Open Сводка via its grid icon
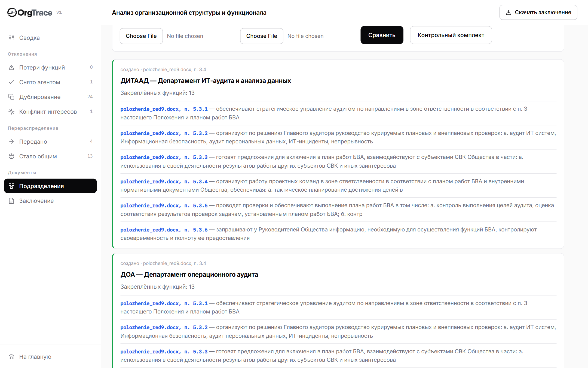Image resolution: width=588 pixels, height=368 pixels. tap(11, 38)
